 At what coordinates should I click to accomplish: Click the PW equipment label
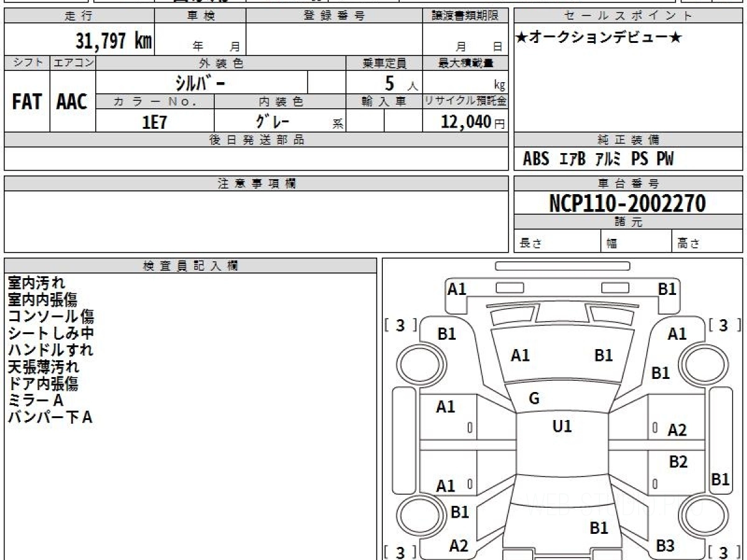[665, 159]
